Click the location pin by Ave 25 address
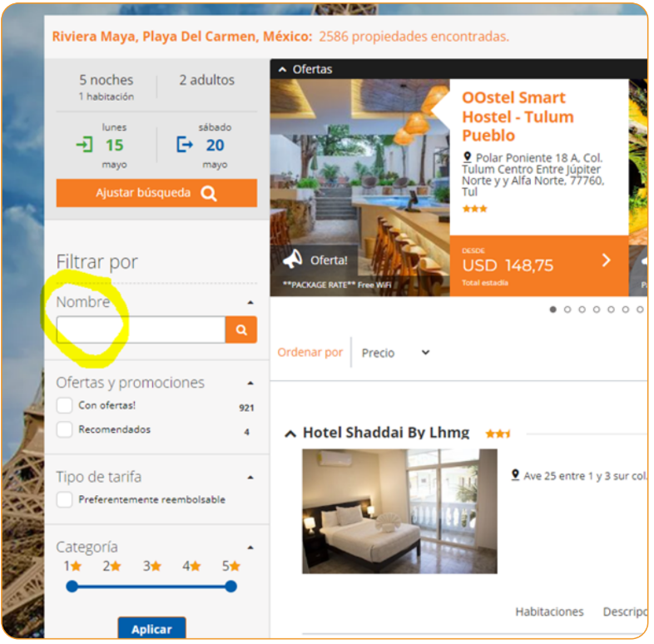The image size is (654, 644). pos(515,475)
